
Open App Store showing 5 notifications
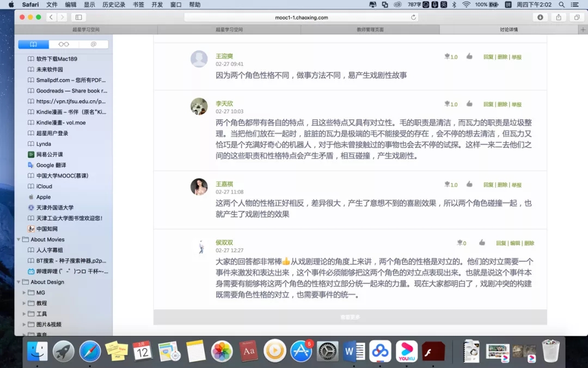click(301, 352)
